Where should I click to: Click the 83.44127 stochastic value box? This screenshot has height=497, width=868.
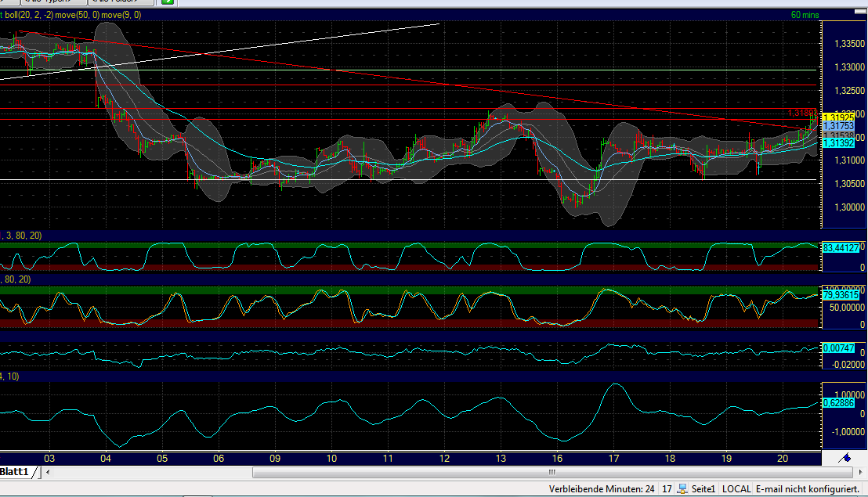[842, 246]
